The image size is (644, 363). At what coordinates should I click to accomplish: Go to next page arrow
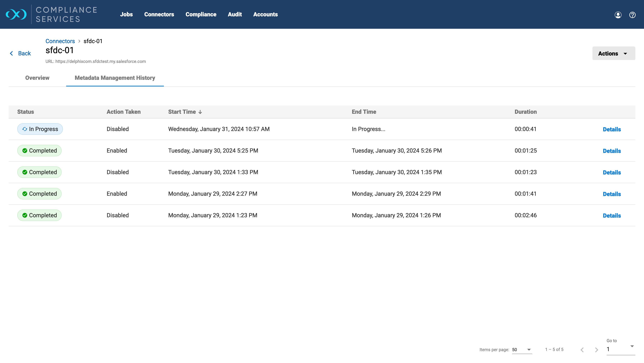coord(597,350)
